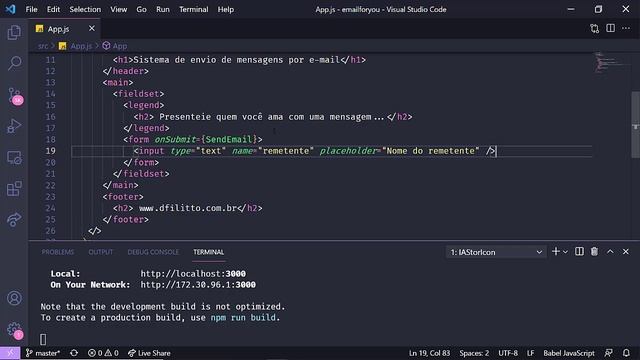Click the Visual Studio Code logo icon
Image resolution: width=640 pixels, height=360 pixels.
click(x=11, y=9)
